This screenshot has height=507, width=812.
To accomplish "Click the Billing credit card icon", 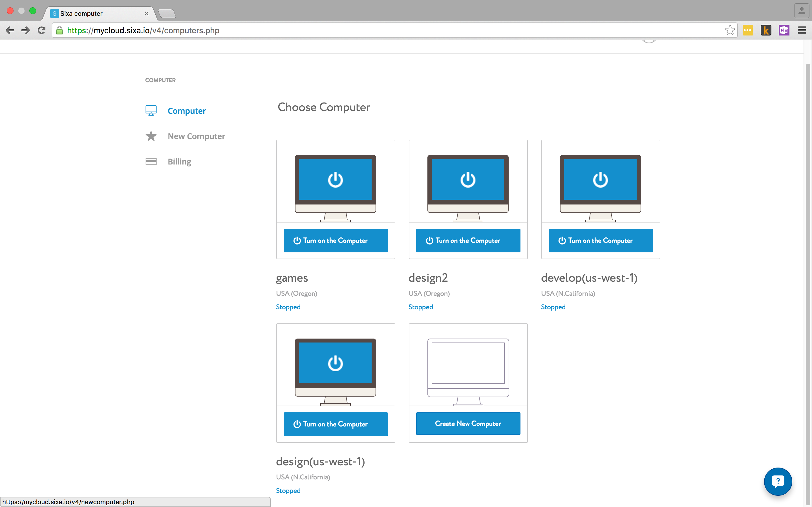I will 151,161.
